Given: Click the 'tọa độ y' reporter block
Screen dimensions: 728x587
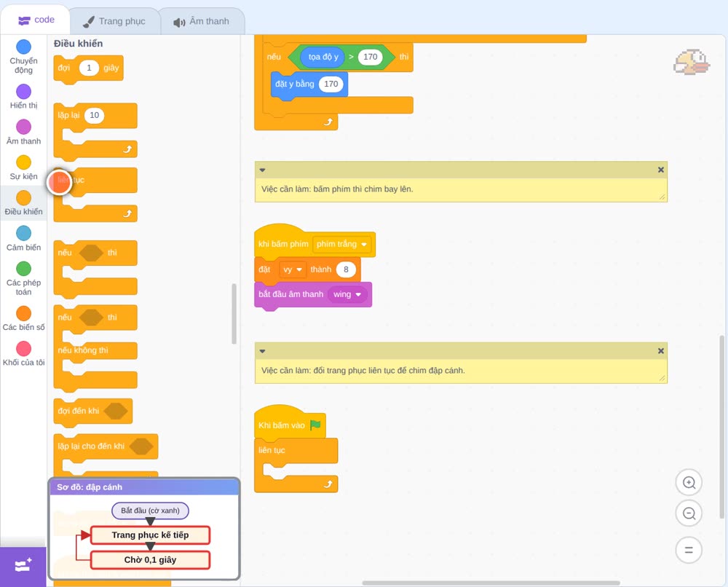Looking at the screenshot, I should click(x=323, y=57).
